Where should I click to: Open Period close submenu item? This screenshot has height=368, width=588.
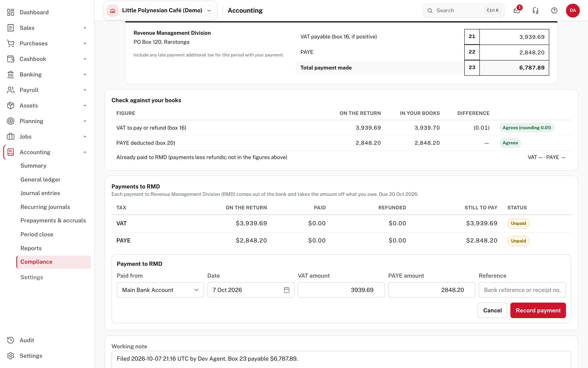(37, 234)
